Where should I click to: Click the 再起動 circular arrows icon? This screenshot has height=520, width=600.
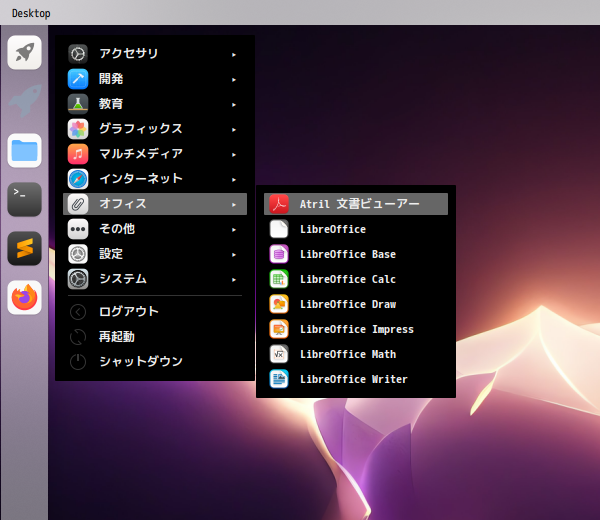(78, 337)
